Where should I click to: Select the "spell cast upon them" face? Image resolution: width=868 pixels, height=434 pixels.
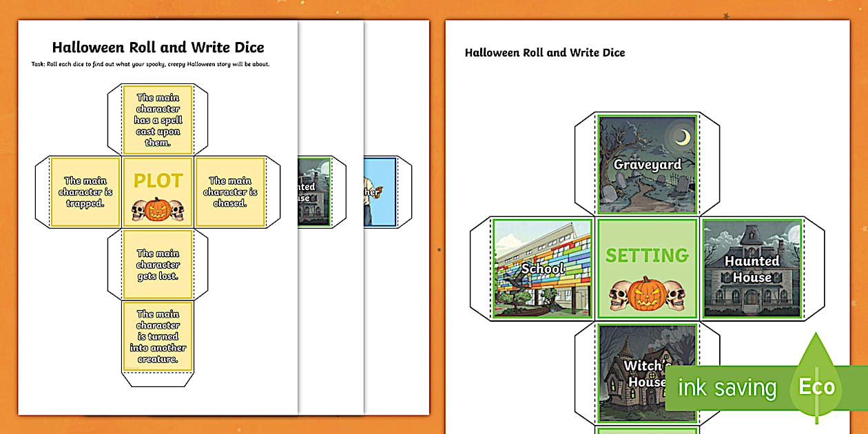point(158,120)
